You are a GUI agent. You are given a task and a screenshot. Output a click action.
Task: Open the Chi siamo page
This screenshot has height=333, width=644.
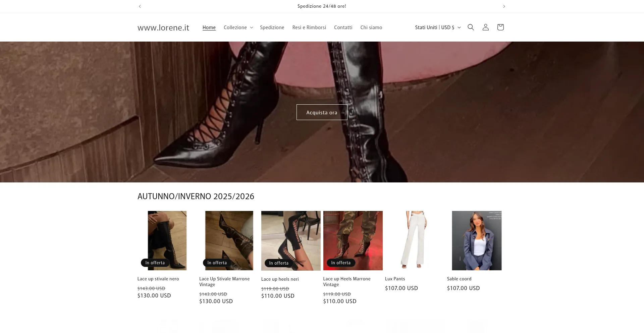point(371,27)
